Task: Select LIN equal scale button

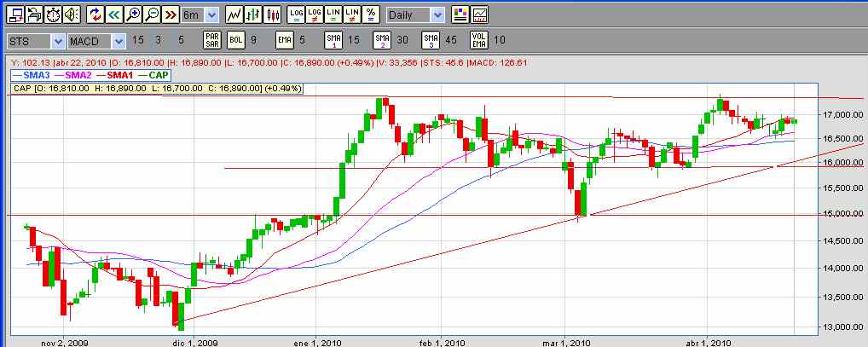Action: [333, 14]
